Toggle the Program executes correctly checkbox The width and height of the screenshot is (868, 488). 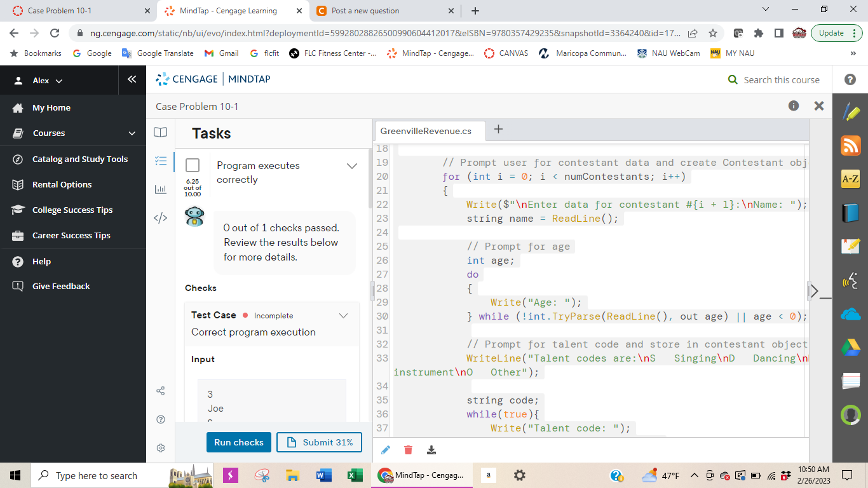193,165
